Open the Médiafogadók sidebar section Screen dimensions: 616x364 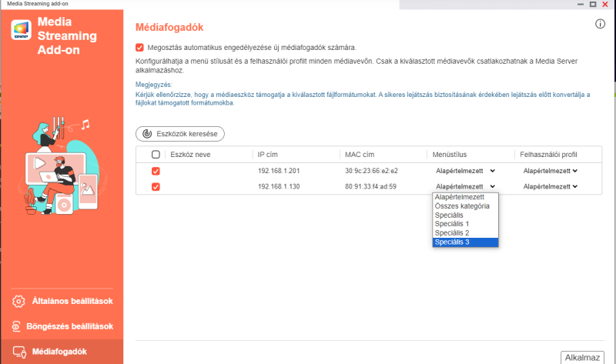pos(62,352)
